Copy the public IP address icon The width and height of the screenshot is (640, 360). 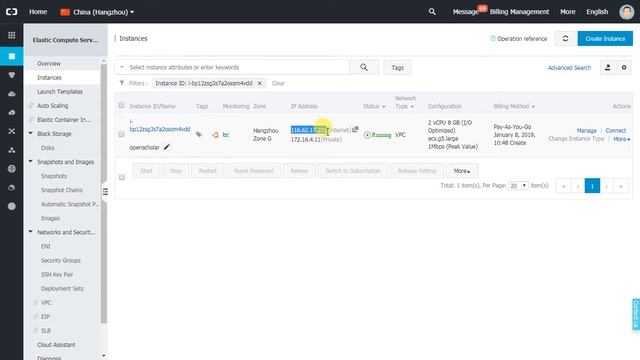tap(356, 129)
